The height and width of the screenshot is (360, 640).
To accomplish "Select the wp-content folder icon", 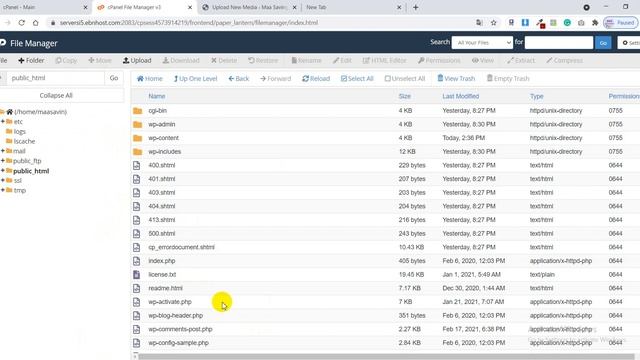I will point(138,138).
